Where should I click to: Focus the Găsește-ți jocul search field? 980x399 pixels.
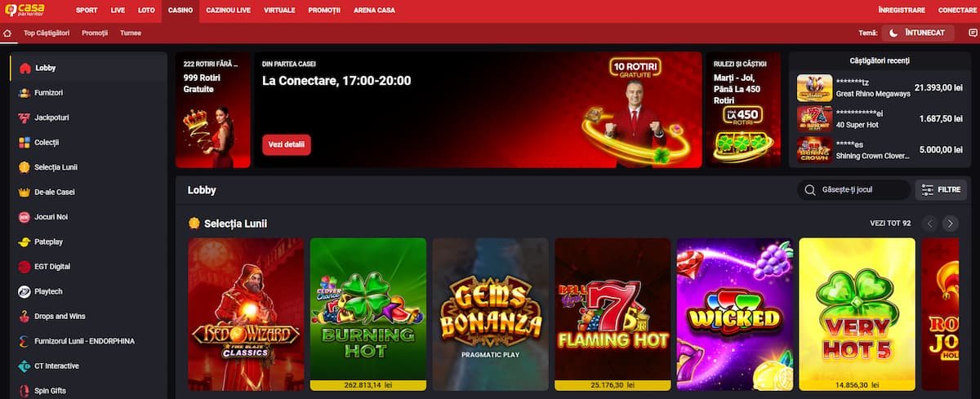(854, 189)
